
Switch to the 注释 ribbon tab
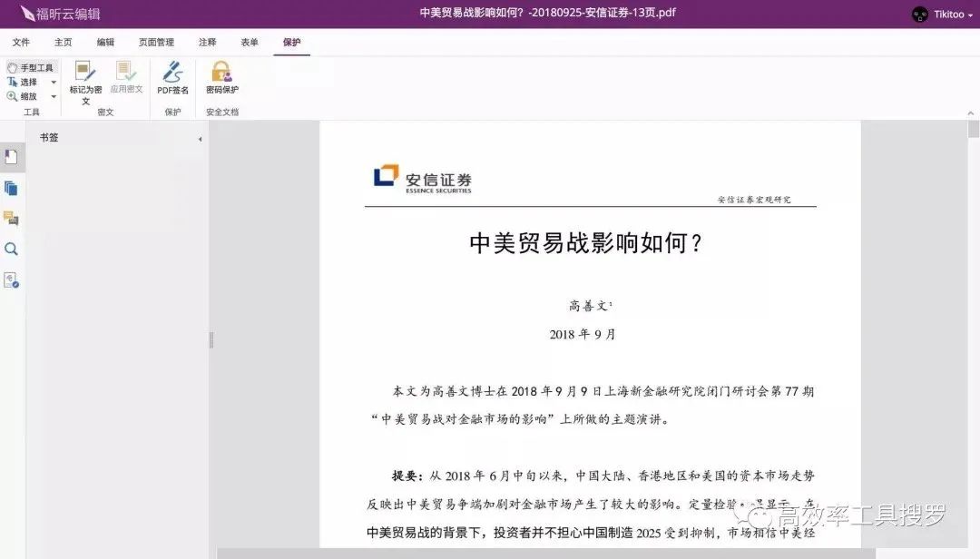tap(207, 42)
